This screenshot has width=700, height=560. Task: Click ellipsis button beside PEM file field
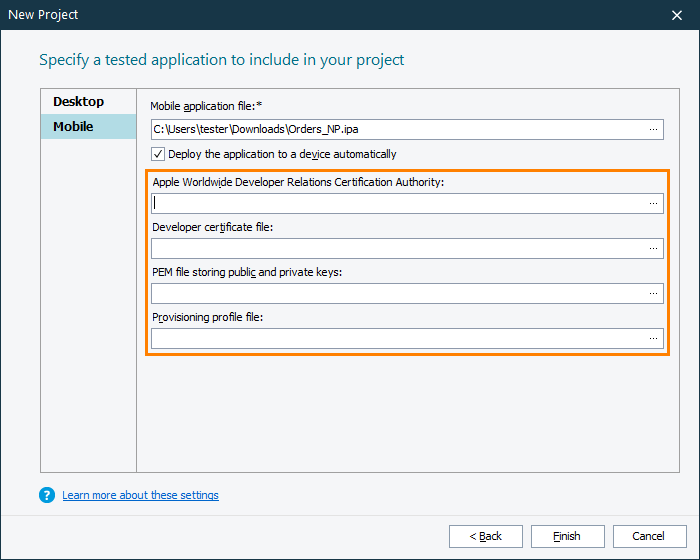tap(654, 293)
